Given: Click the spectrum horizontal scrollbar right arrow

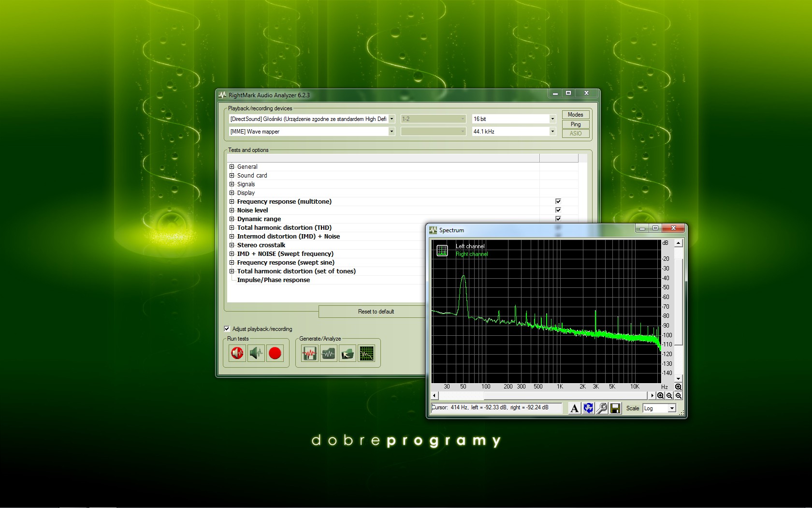Looking at the screenshot, I should pyautogui.click(x=652, y=396).
